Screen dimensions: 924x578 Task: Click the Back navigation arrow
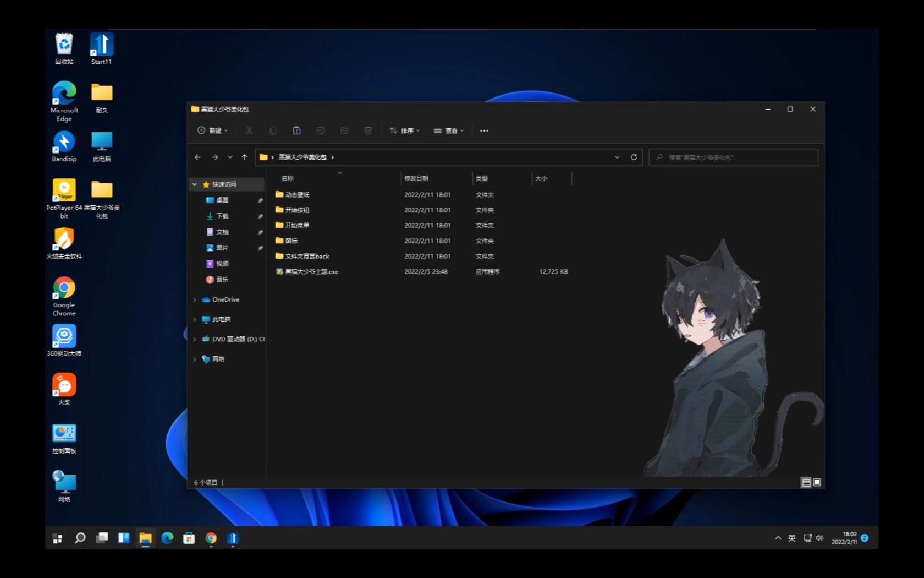[x=198, y=157]
